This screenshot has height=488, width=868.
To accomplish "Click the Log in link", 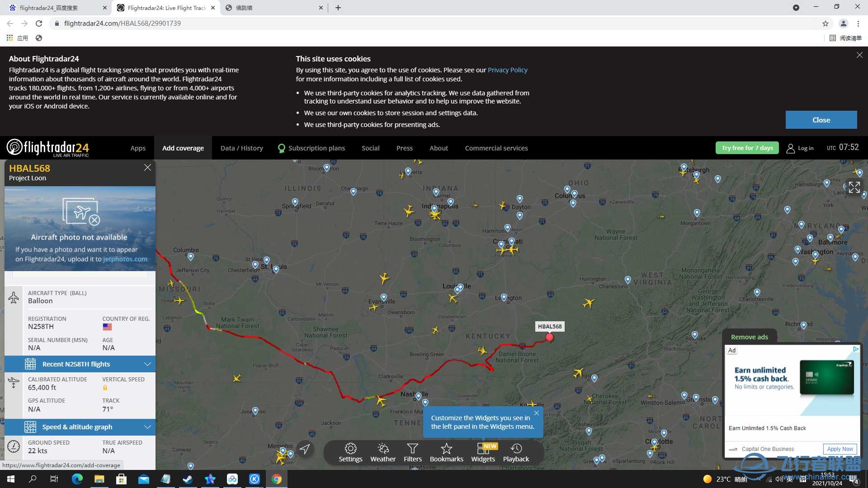I will [x=805, y=148].
